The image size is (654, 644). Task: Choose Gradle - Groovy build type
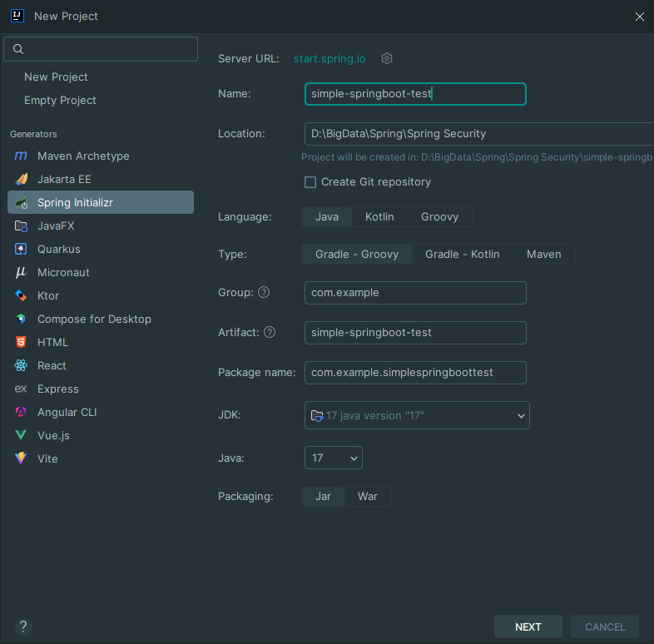point(357,255)
